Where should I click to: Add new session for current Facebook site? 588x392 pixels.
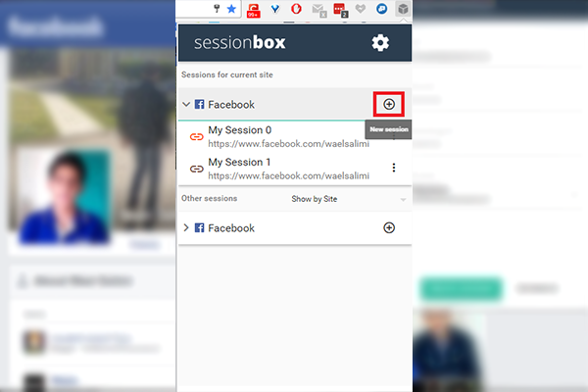389,104
